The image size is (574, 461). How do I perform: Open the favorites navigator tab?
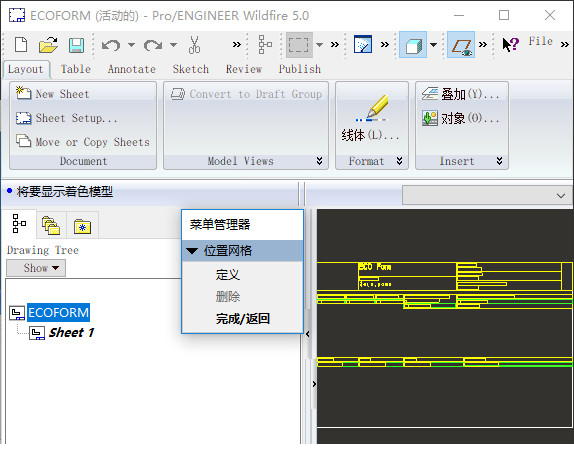(x=82, y=226)
